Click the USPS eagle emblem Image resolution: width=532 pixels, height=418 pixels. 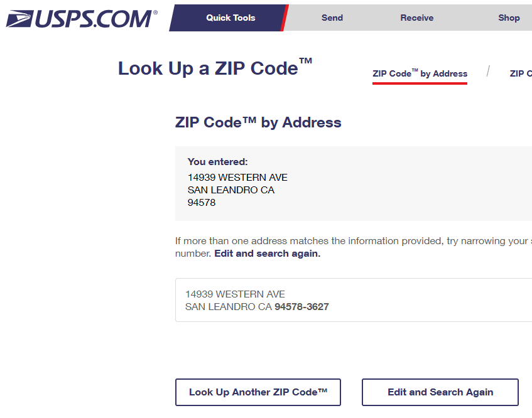click(x=19, y=18)
